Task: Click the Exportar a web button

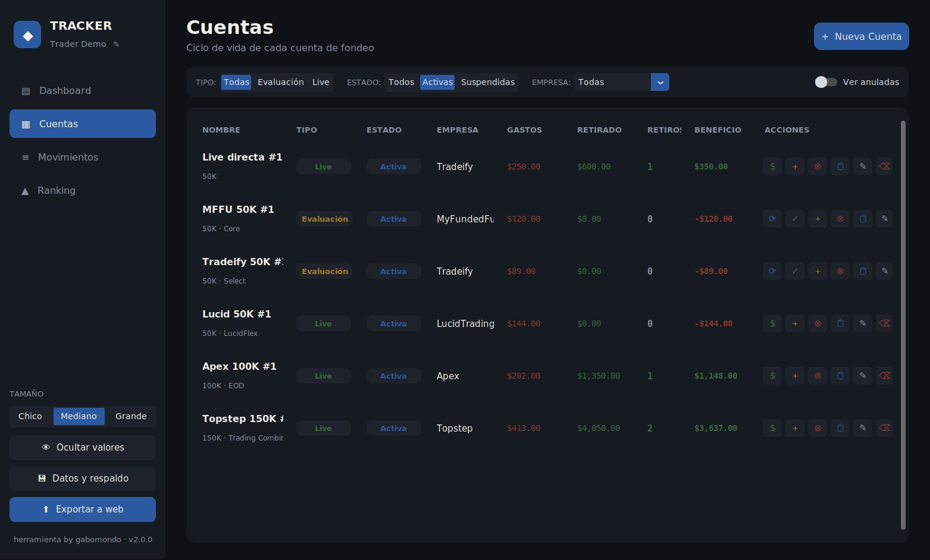Action: pos(83,509)
